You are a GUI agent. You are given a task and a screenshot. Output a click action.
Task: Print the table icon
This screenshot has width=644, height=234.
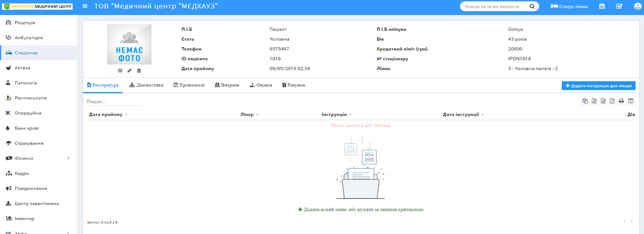pos(621,101)
